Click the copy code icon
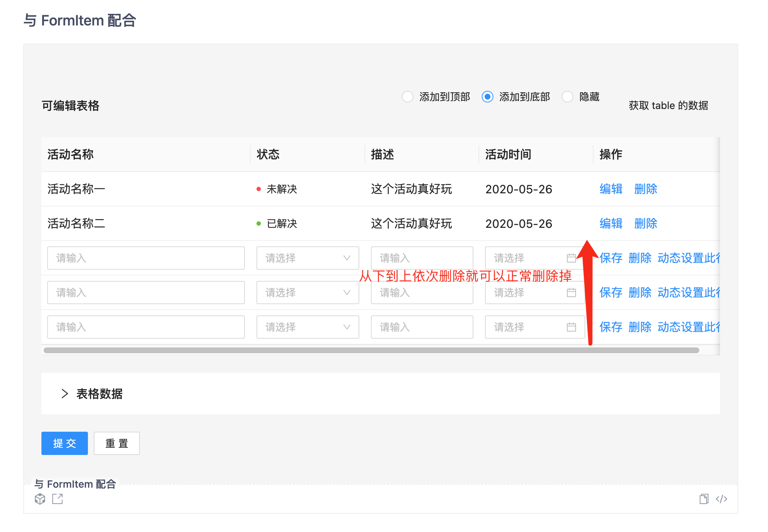 point(704,499)
